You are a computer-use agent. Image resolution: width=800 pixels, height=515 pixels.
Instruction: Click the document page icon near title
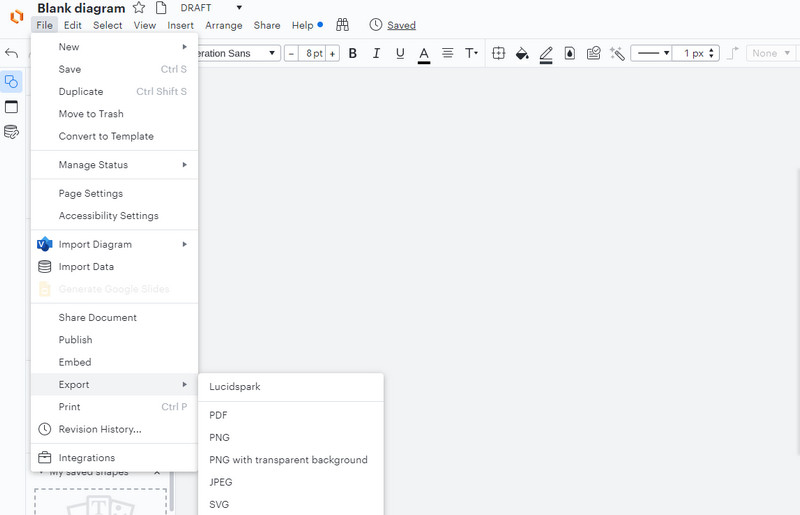click(x=161, y=8)
